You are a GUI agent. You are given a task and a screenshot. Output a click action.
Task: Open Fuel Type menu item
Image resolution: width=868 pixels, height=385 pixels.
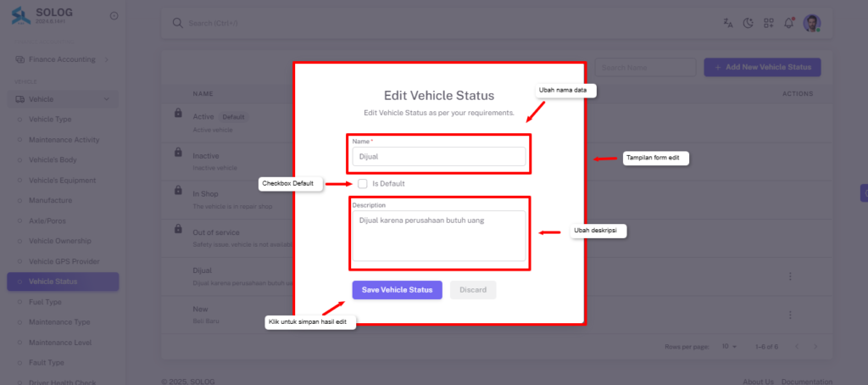pos(63,302)
